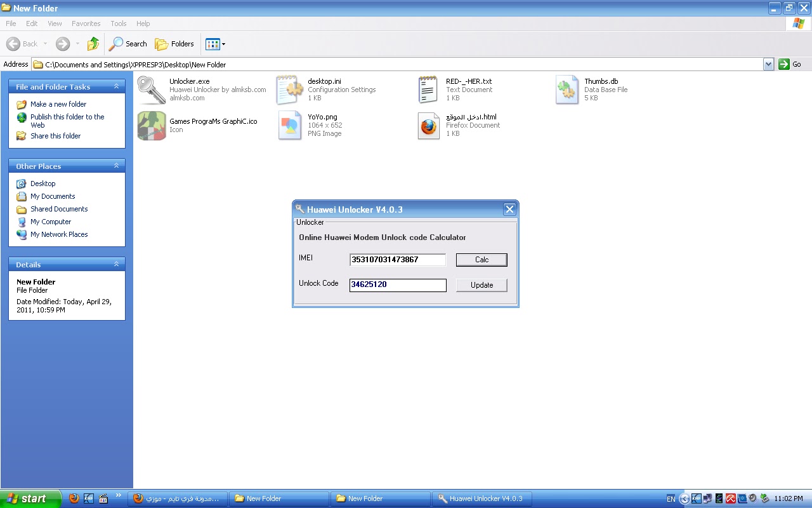Collapse File and Folder Tasks panel

[x=116, y=86]
